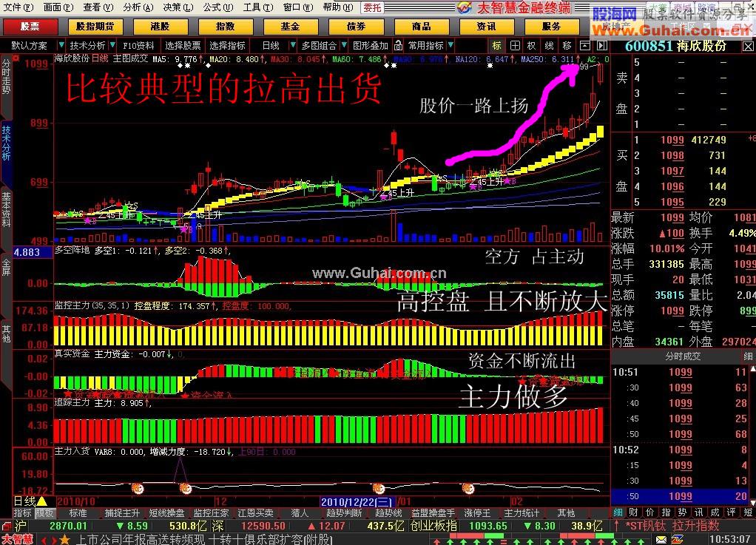The height and width of the screenshot is (545, 756).
Task: Click the 细 button above trade list
Action: (748, 356)
